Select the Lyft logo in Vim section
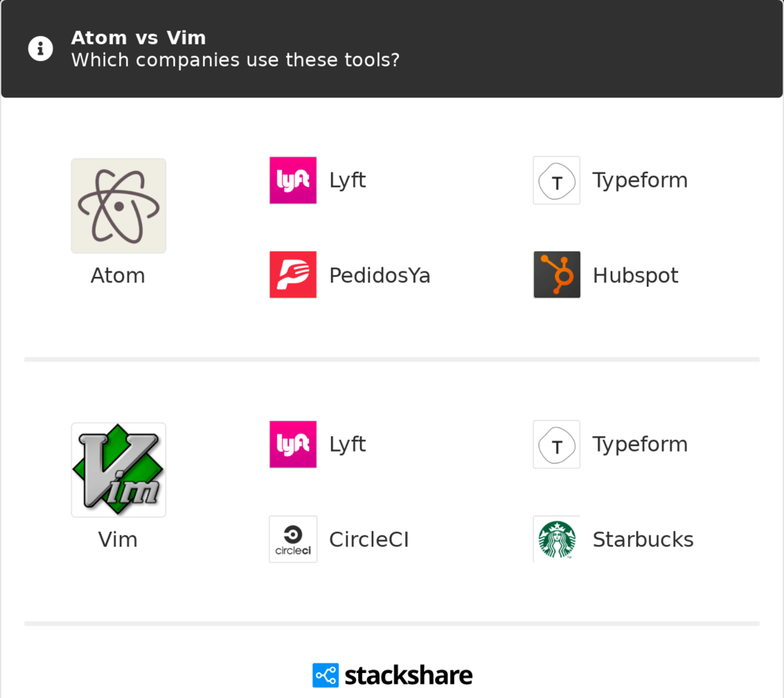Image resolution: width=784 pixels, height=698 pixels. (x=293, y=444)
